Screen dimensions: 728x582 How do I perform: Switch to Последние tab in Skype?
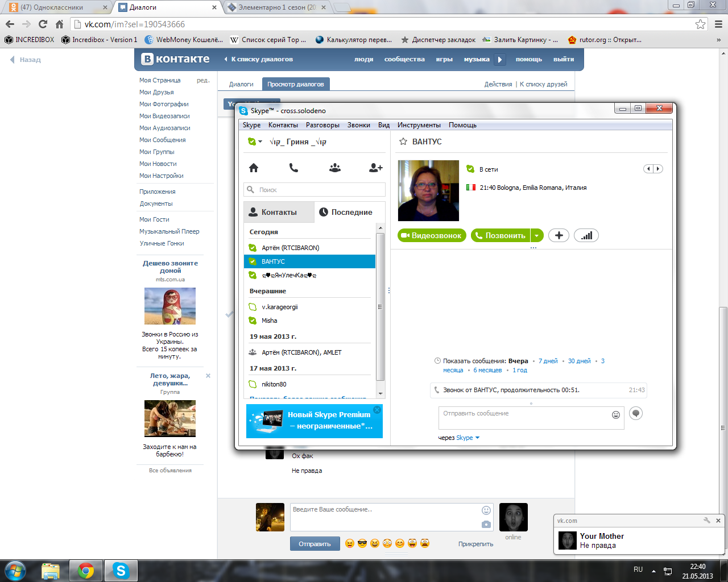pos(350,212)
